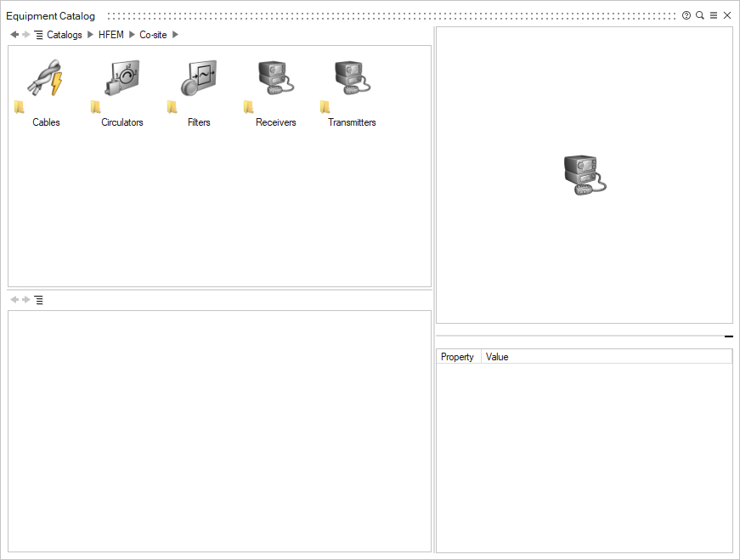
Task: Open the panel options hamburger menu
Action: [714, 15]
